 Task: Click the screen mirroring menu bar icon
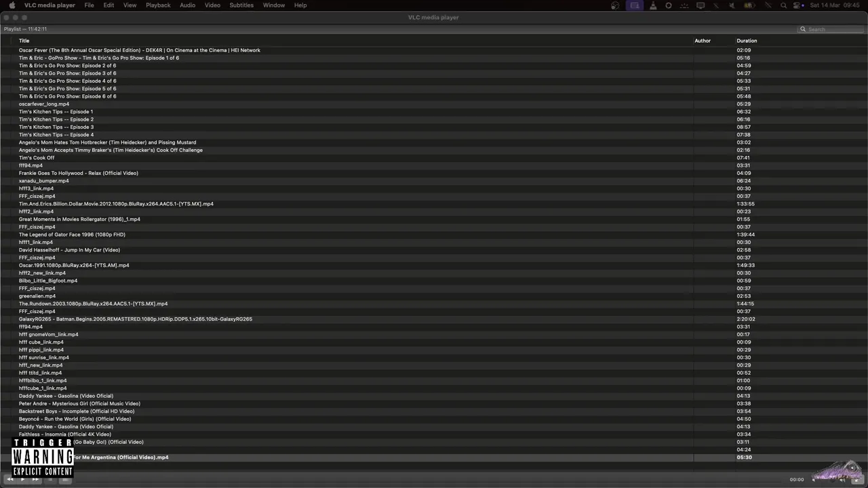[701, 5]
